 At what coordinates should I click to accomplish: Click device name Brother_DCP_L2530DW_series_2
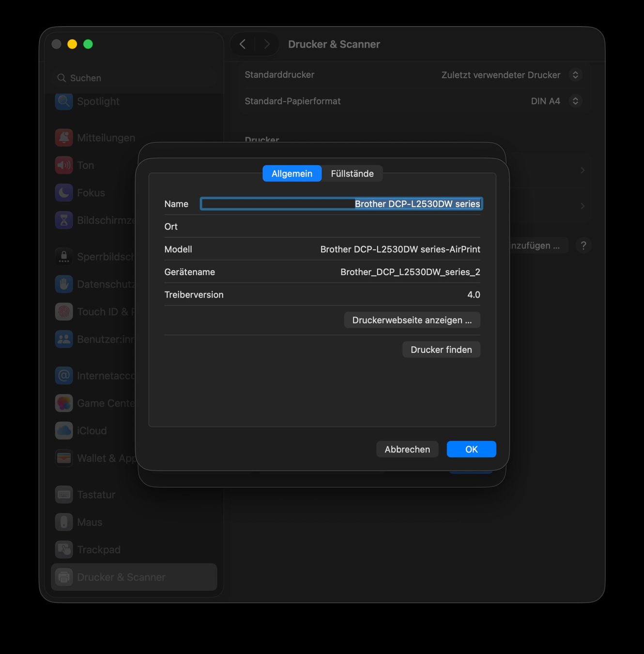(x=410, y=272)
